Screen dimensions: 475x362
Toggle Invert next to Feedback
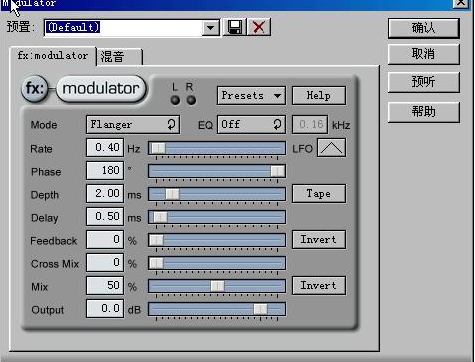point(319,239)
